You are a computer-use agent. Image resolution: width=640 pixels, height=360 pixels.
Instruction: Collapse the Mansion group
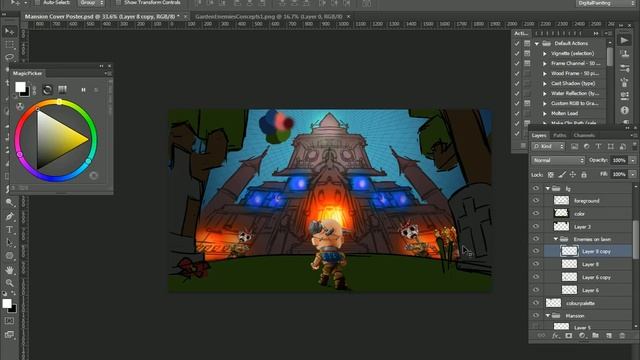pos(548,316)
